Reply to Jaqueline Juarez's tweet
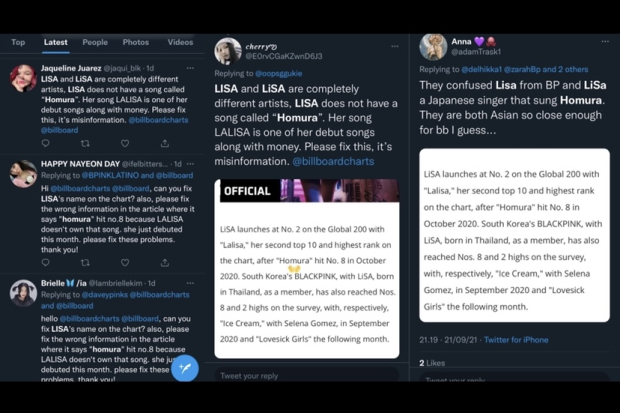The height and width of the screenshot is (413, 620). click(x=45, y=144)
